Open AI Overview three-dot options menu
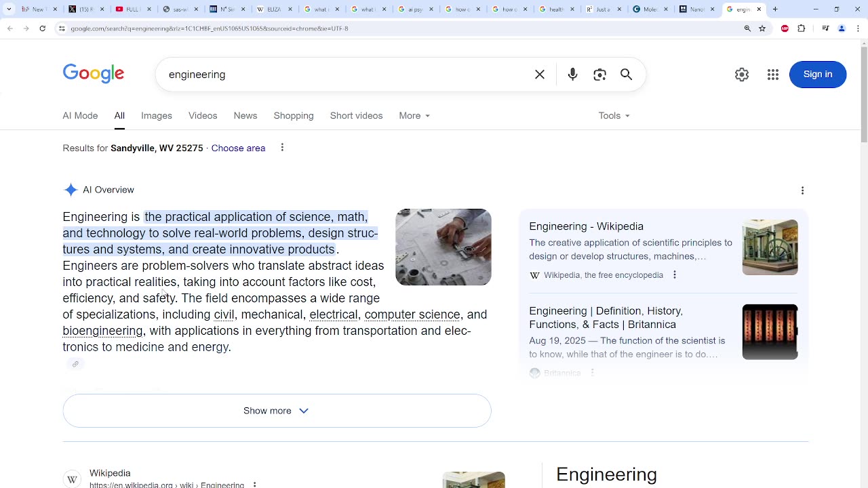Viewport: 868px width, 488px height. [x=802, y=190]
